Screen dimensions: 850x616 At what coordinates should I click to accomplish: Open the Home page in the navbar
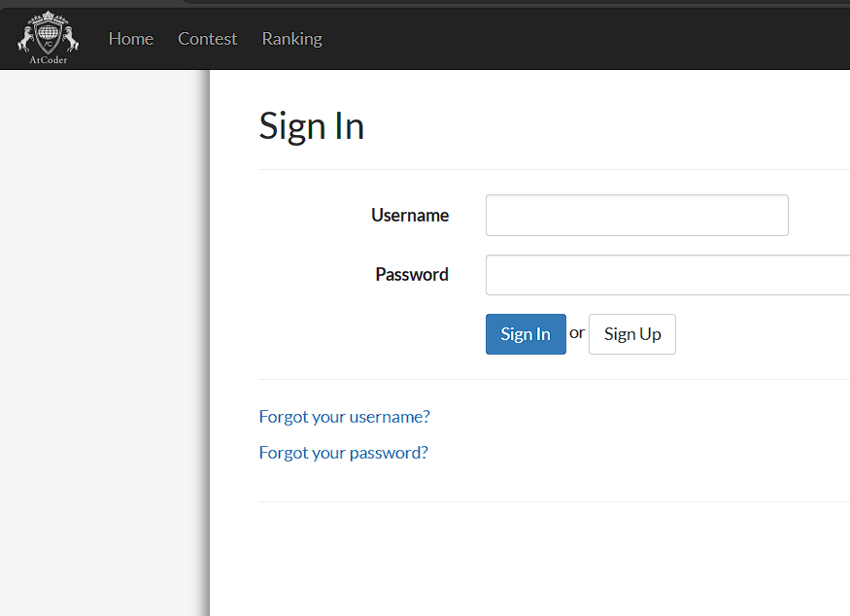coord(131,39)
